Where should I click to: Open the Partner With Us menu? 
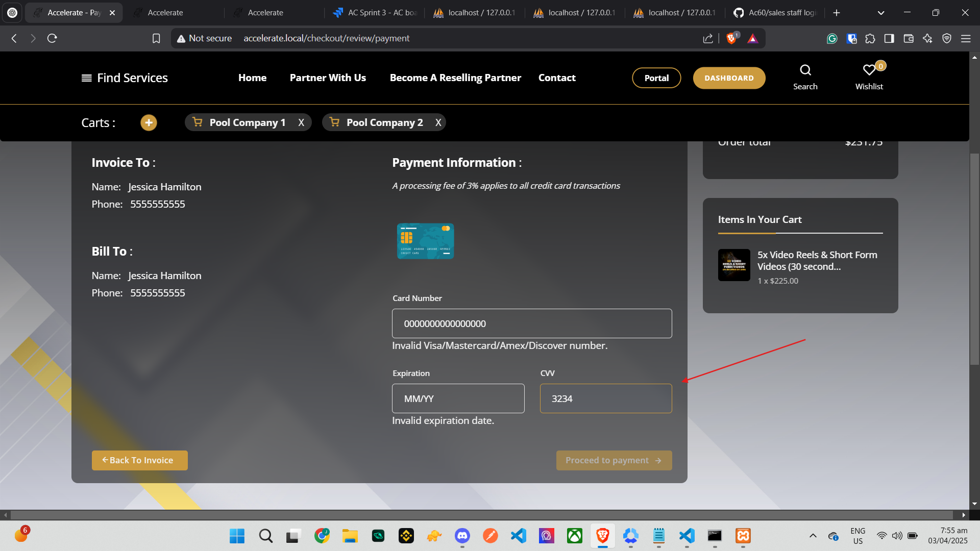(x=328, y=78)
